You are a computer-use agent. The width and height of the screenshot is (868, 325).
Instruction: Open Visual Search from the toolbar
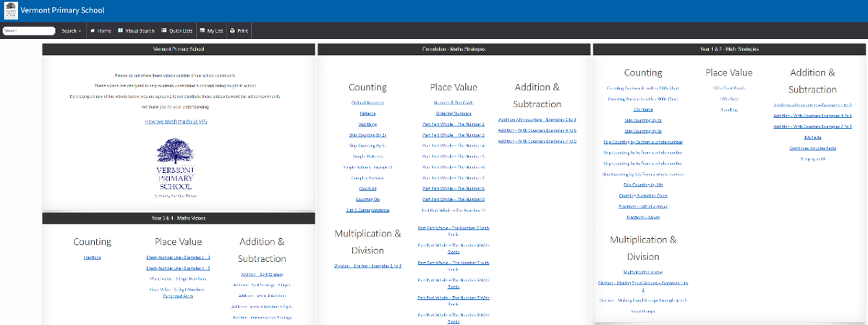point(137,31)
